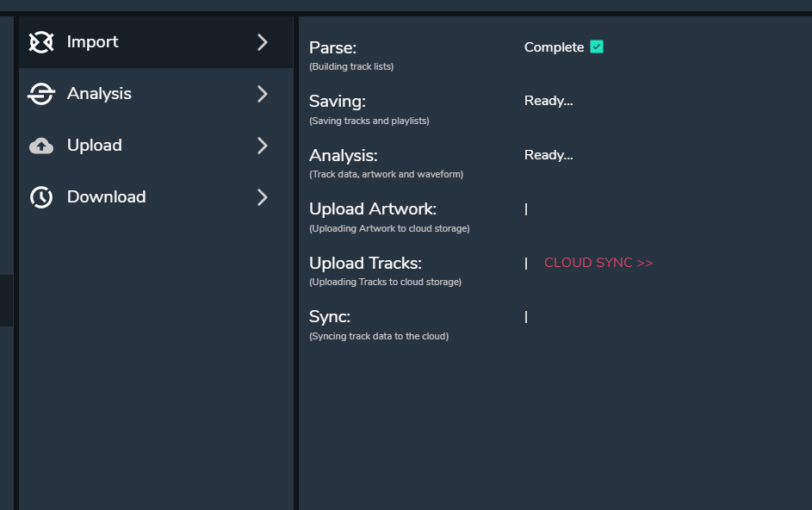
Task: Click the pink CLOUD SYNC >> link
Action: pos(598,263)
